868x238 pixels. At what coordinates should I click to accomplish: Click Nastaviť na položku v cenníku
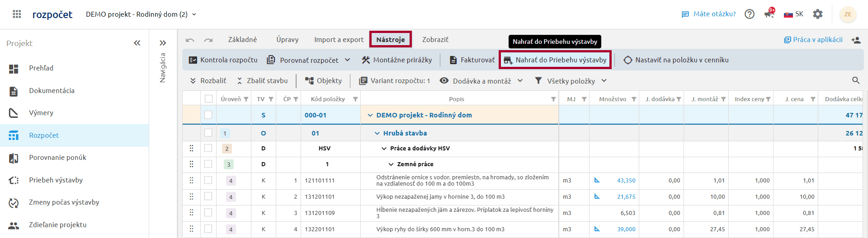(x=676, y=60)
